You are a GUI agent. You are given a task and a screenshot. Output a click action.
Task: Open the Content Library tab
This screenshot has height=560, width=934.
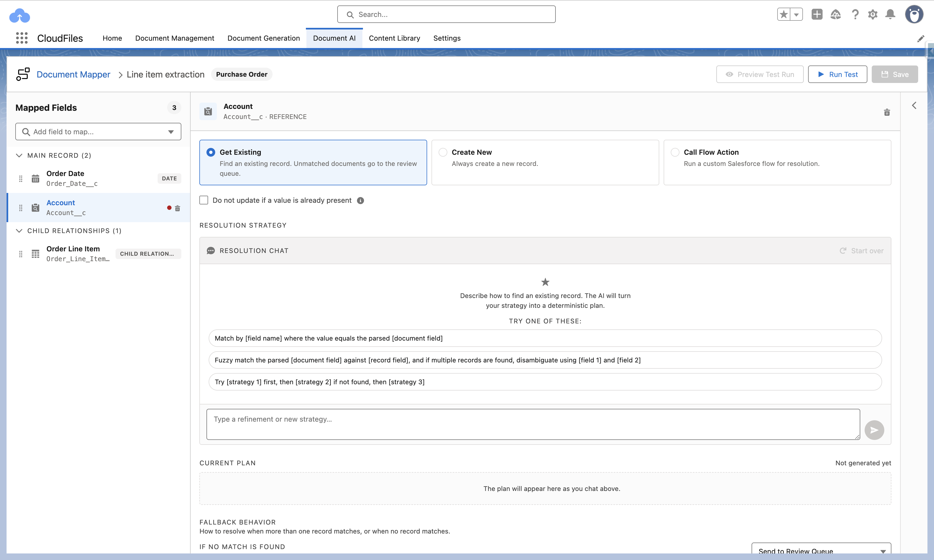click(394, 38)
